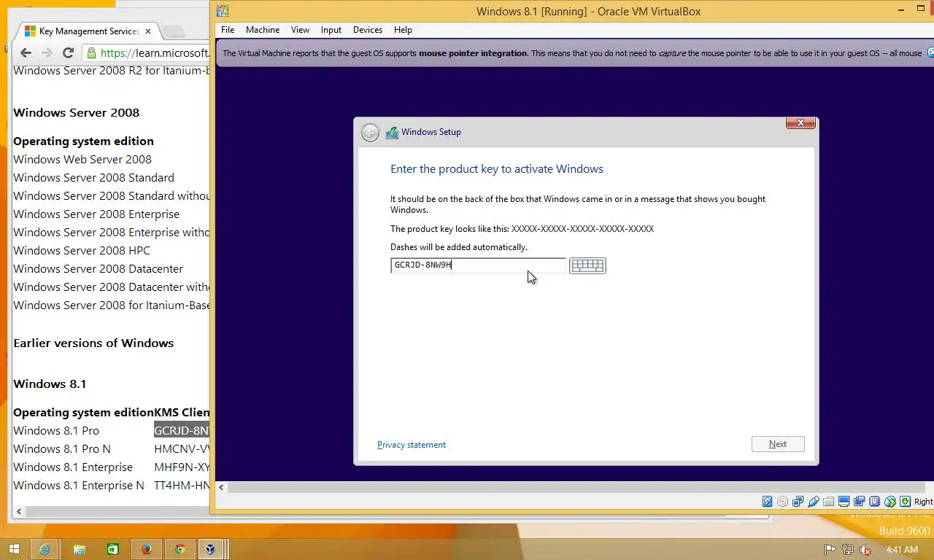The height and width of the screenshot is (560, 934).
Task: Open the Windows Store taskbar icon
Action: pos(112,549)
